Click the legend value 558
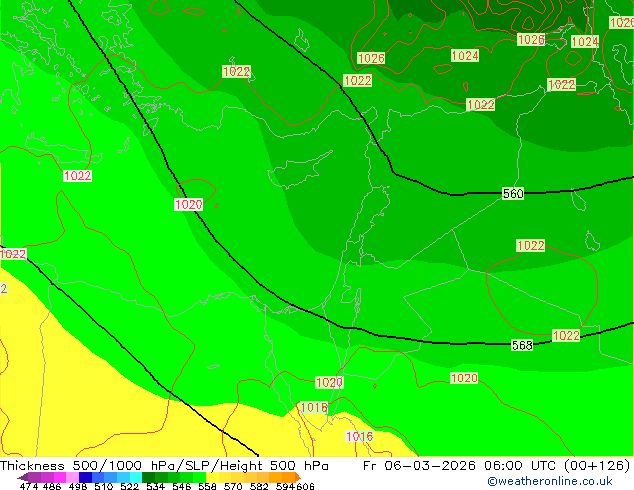This screenshot has height=490, width=634. [x=207, y=486]
